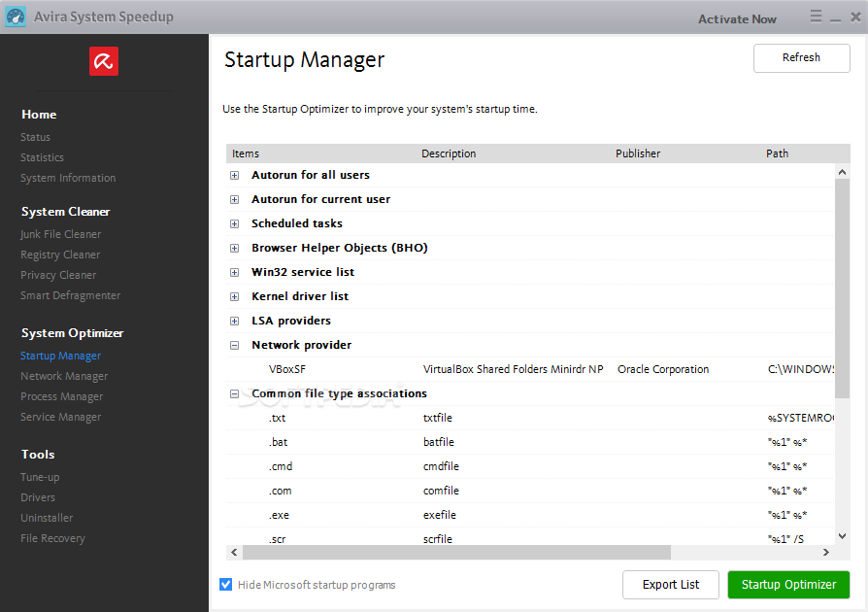The height and width of the screenshot is (612, 868).
Task: Open Smart Defragmenter
Action: click(70, 295)
